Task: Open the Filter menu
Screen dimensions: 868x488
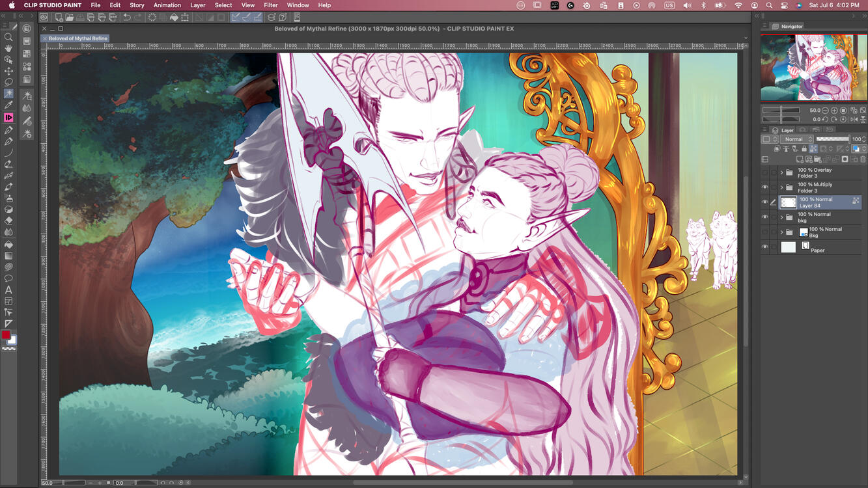Action: tap(271, 5)
